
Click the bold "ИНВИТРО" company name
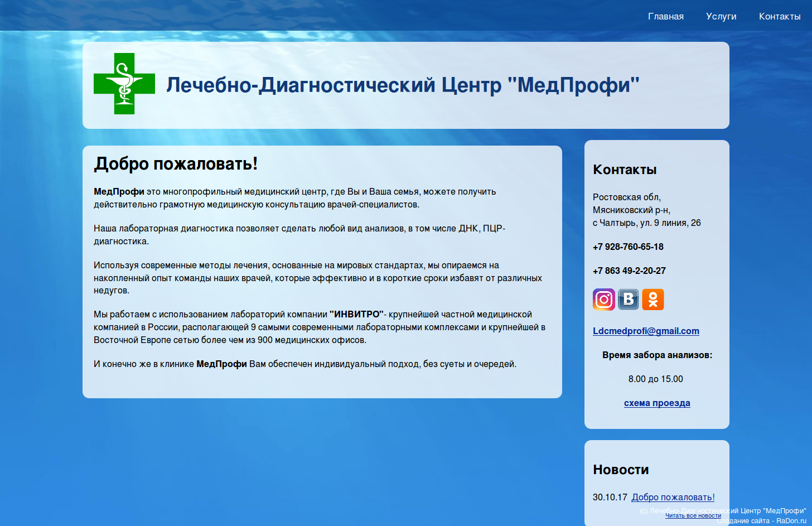pyautogui.click(x=356, y=314)
